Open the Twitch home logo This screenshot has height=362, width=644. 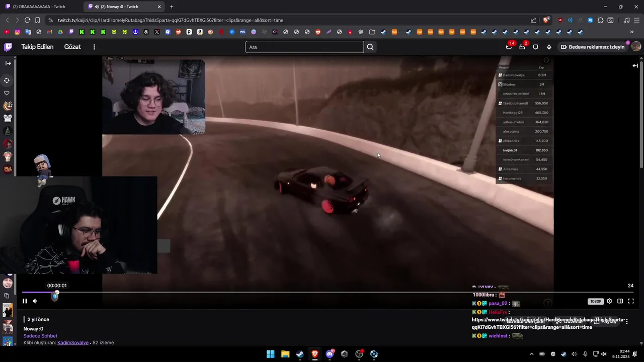pos(8,47)
